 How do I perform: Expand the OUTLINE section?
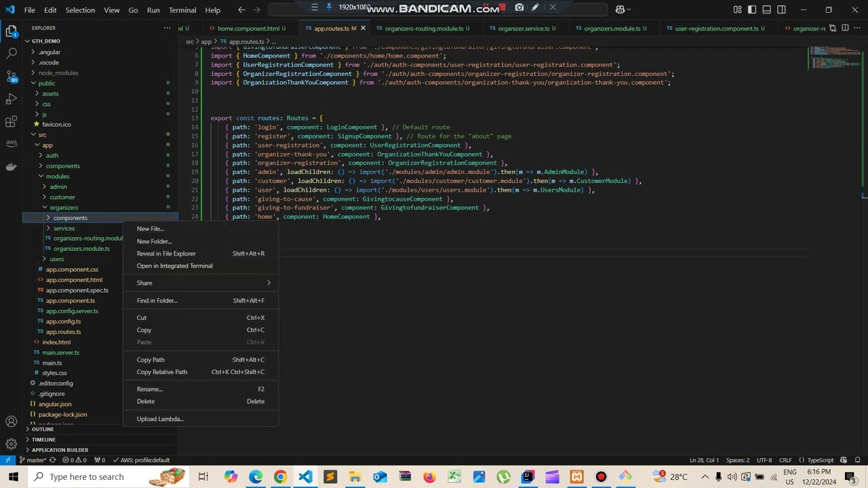(100, 429)
